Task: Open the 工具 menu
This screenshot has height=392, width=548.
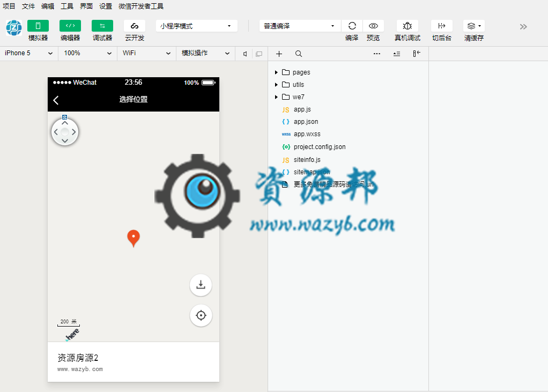Action: pos(66,6)
